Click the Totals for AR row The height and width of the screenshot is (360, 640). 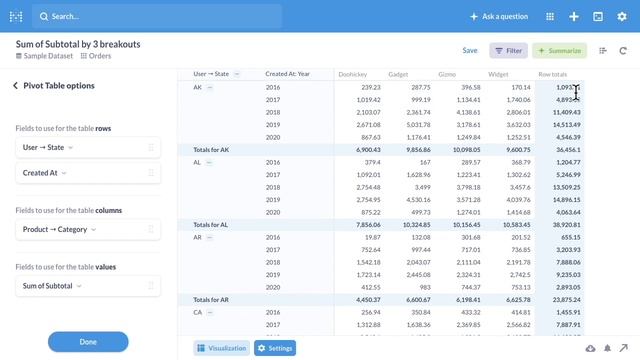380,300
